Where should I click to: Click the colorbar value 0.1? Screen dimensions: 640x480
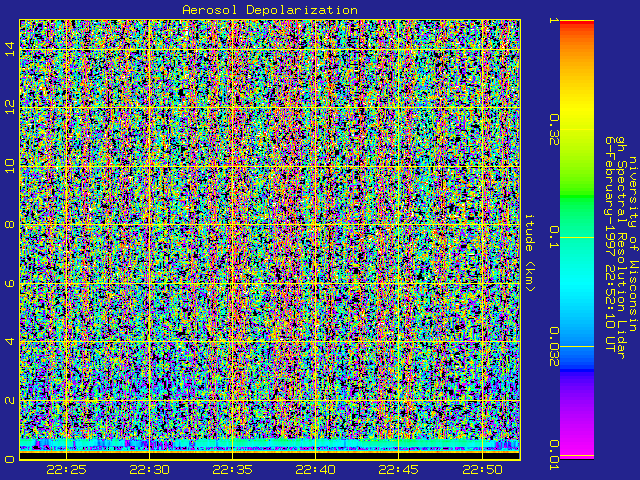[553, 237]
